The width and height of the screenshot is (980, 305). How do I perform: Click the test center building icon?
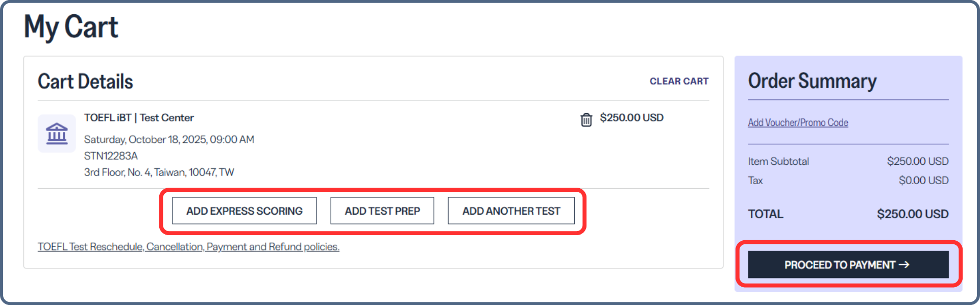[57, 134]
